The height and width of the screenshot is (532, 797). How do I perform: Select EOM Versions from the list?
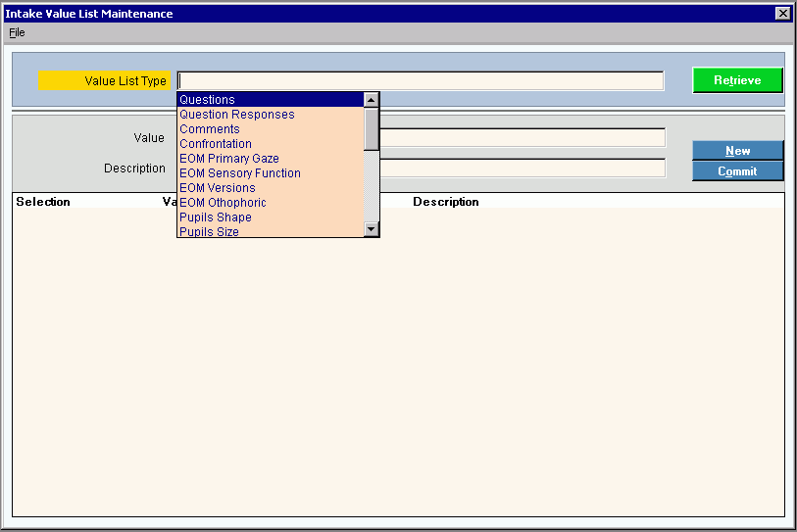pyautogui.click(x=217, y=188)
